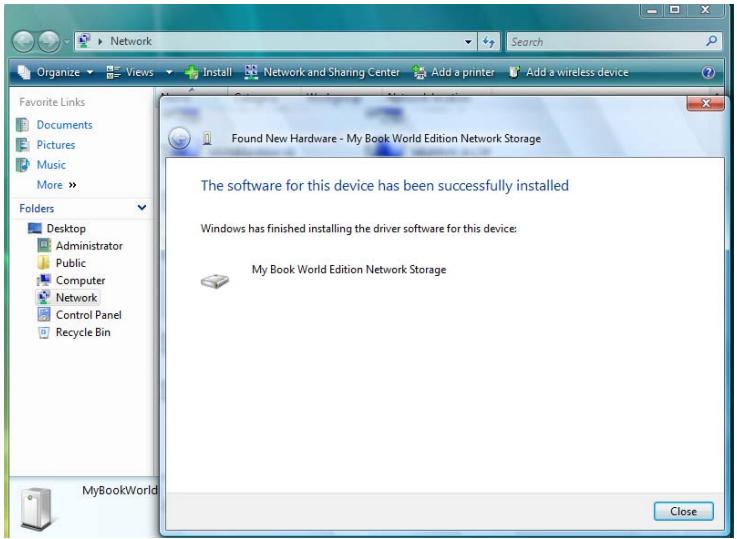
Task: Open Network and Sharing Center
Action: 322,72
